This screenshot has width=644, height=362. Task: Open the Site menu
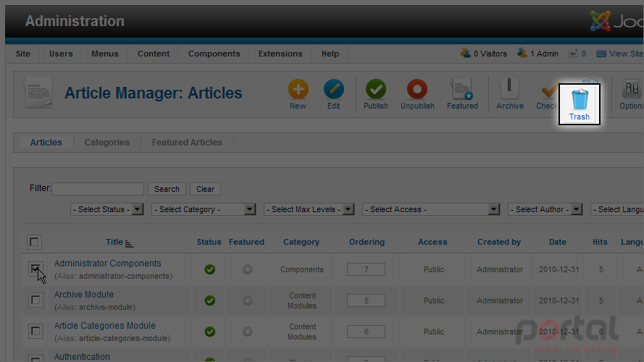tap(23, 54)
